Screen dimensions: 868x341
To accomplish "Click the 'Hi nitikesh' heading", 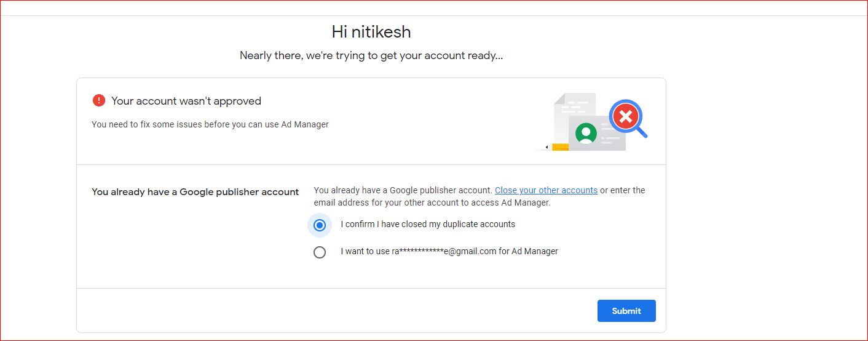I will click(x=371, y=31).
